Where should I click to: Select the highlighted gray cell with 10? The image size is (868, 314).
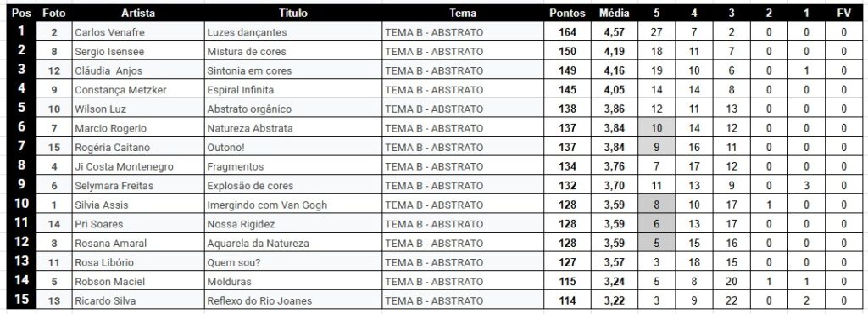click(x=657, y=128)
